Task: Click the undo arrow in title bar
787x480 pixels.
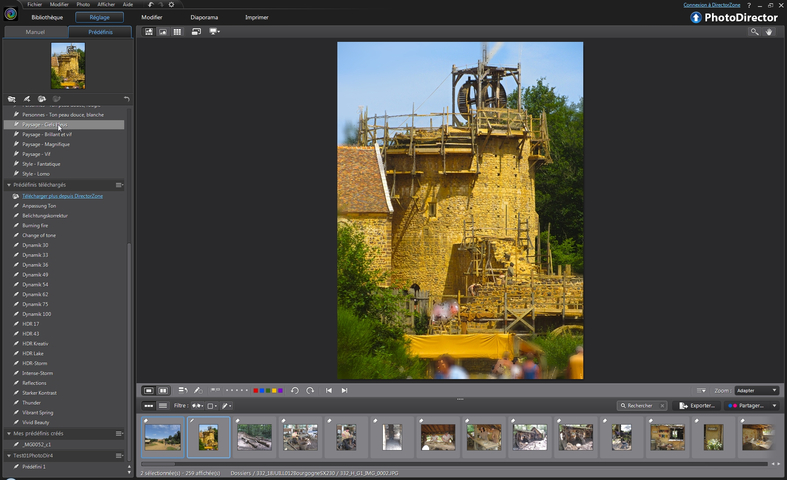Action: click(x=149, y=4)
